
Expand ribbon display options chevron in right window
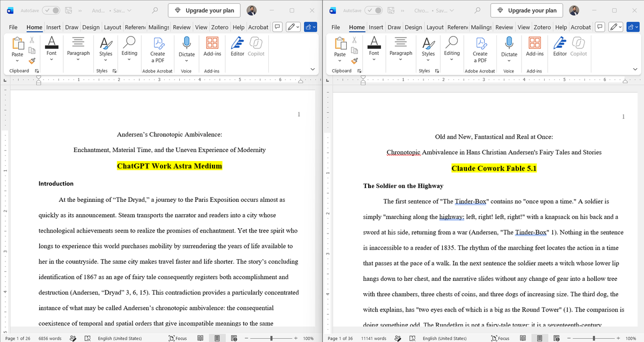635,70
